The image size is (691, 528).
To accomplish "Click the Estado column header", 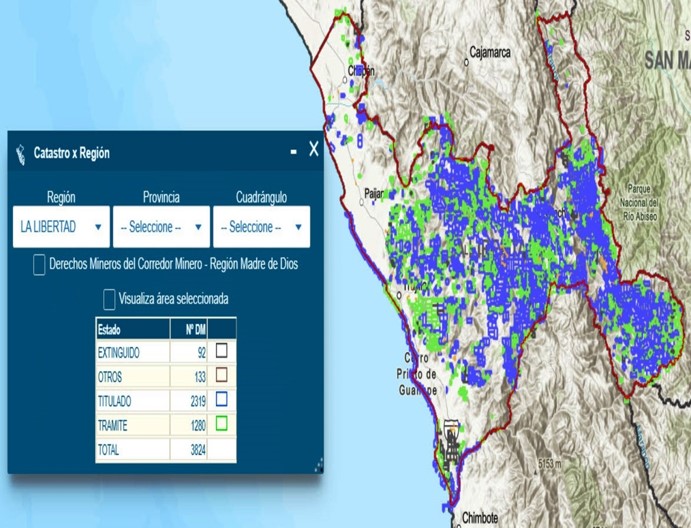I will coord(132,329).
